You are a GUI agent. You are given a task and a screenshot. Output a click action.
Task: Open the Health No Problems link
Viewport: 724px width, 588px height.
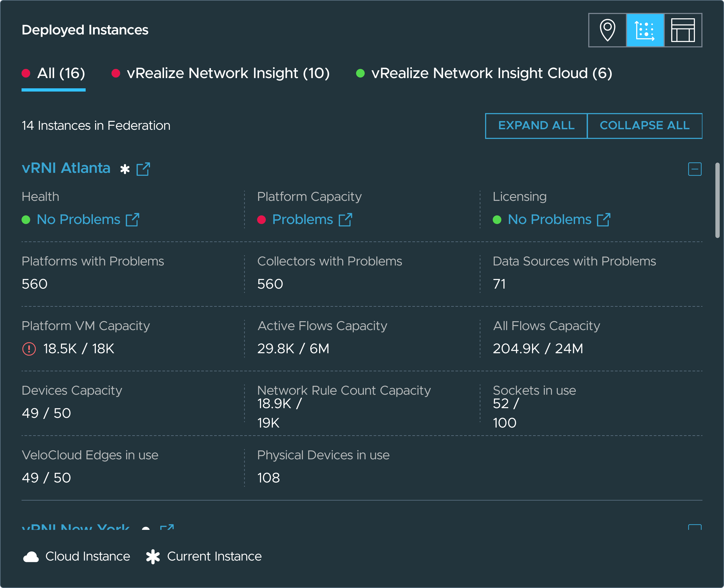79,219
